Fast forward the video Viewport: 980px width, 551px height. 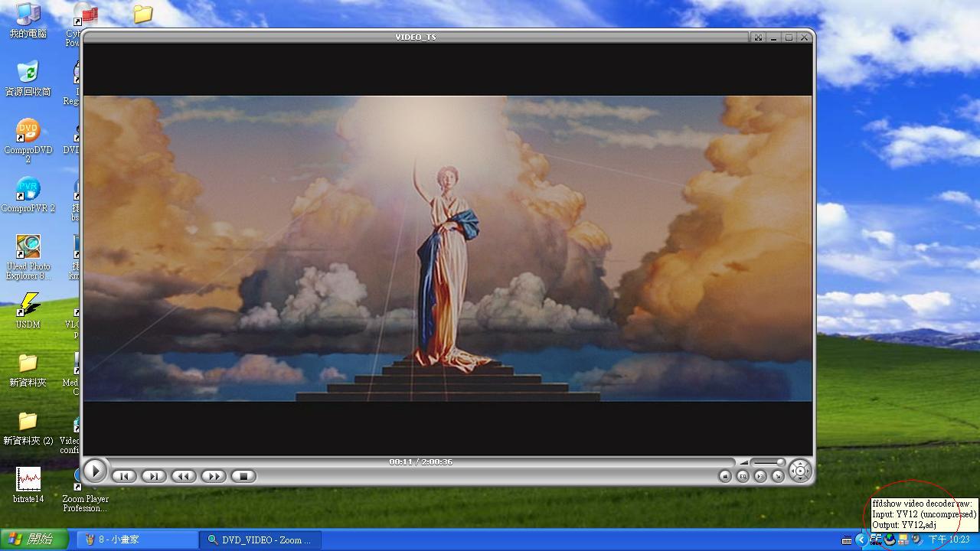coord(214,476)
